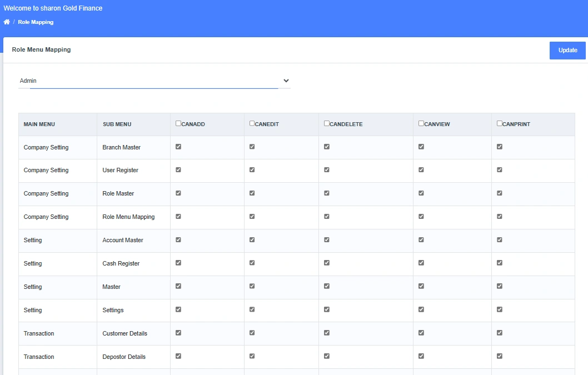Uncheck CANVIEW for Branch Master
The height and width of the screenshot is (375, 588).
click(x=421, y=147)
